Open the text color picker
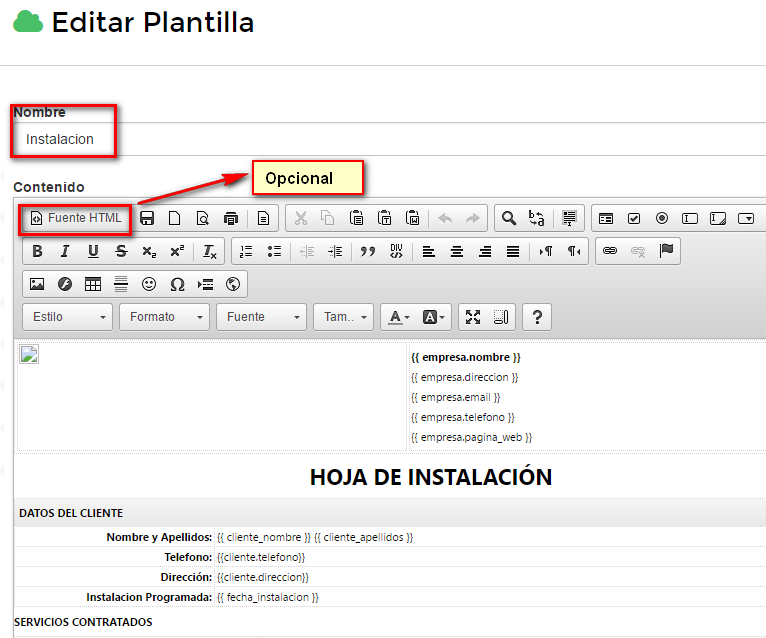 399,317
